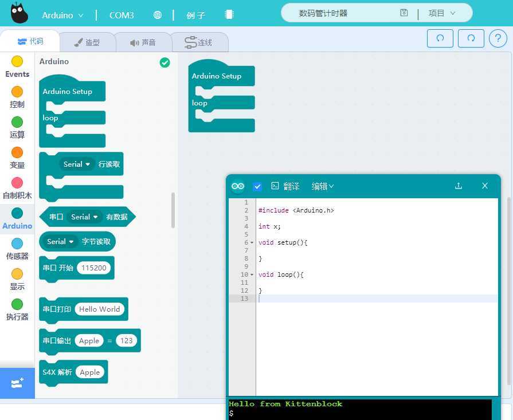Click the 行读取 block label
The image size is (513, 420).
109,164
